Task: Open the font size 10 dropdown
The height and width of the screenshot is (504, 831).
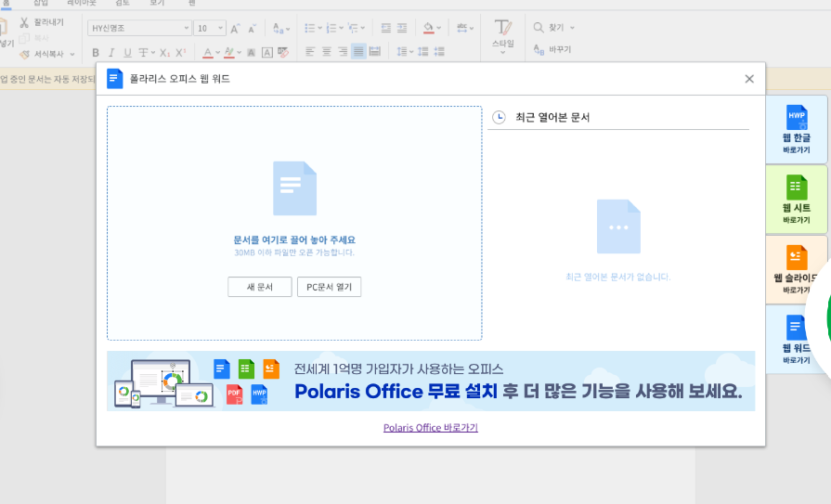Action: click(x=220, y=28)
